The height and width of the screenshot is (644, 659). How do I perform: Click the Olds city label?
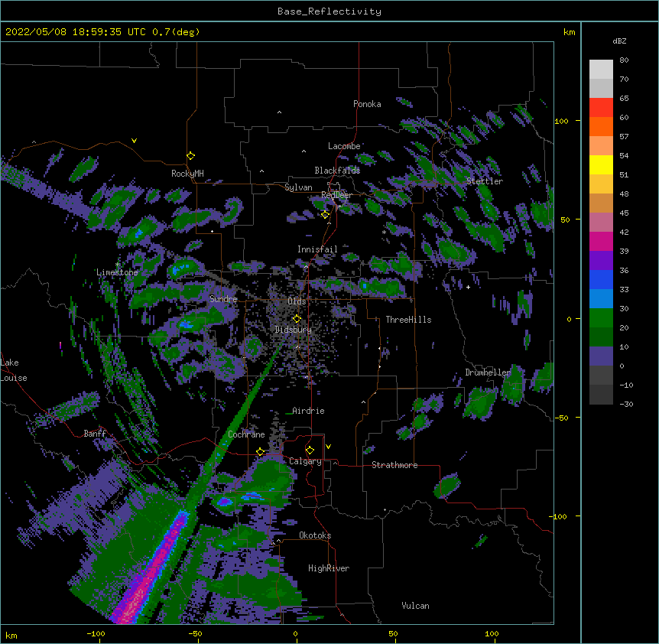(297, 301)
